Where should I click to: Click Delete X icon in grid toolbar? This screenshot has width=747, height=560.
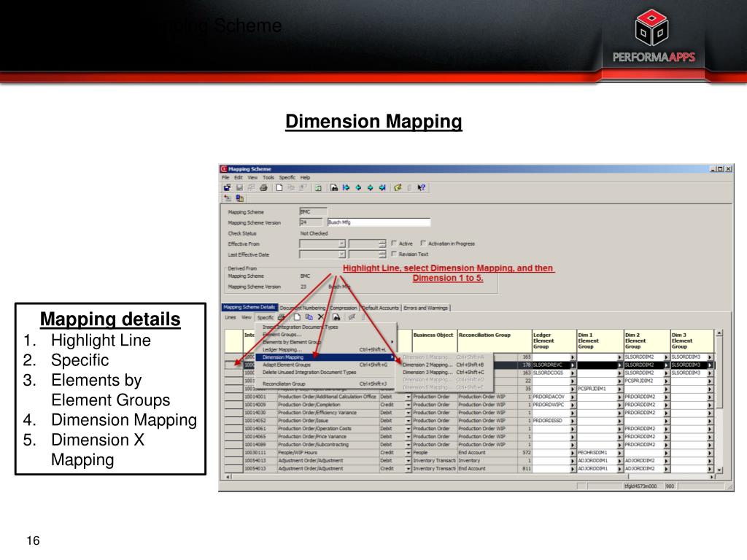321,317
